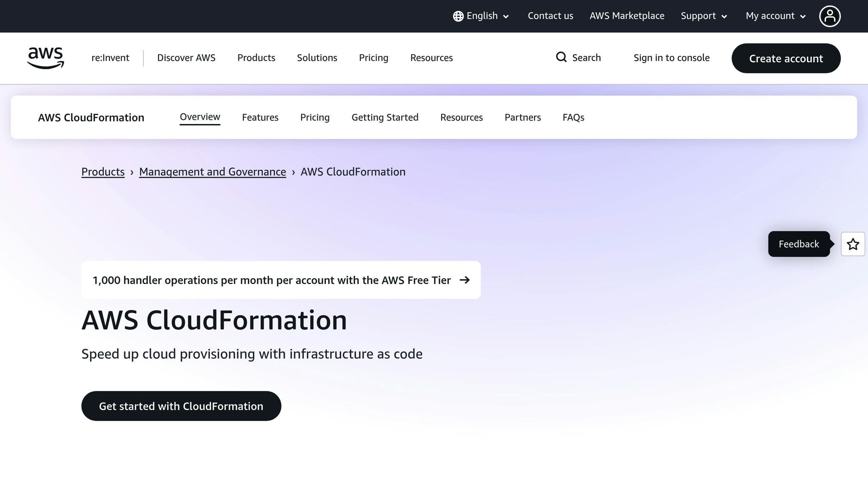Open the Management and Governance breadcrumb link
The height and width of the screenshot is (488, 868).
coord(212,172)
